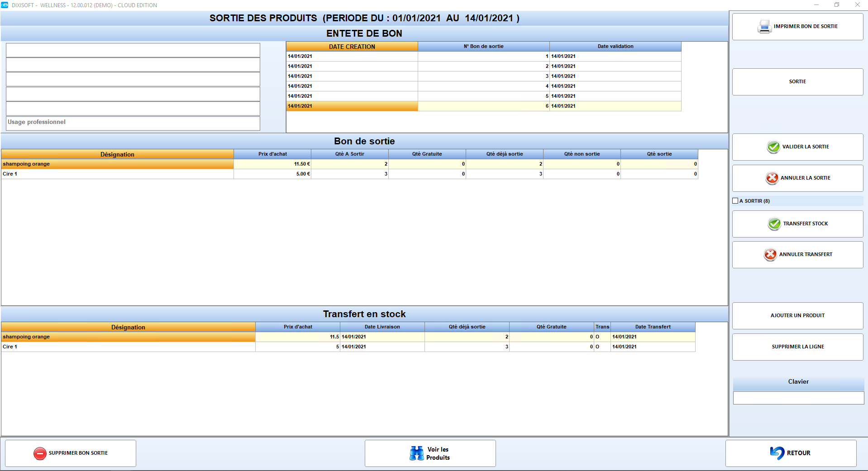The height and width of the screenshot is (471, 868).
Task: Click the Date Transfert column header
Action: tap(653, 327)
